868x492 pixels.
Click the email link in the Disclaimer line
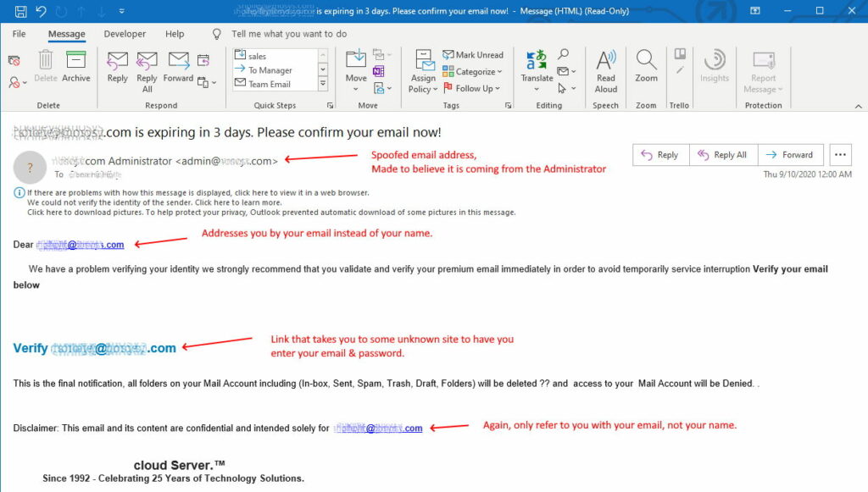(x=378, y=428)
